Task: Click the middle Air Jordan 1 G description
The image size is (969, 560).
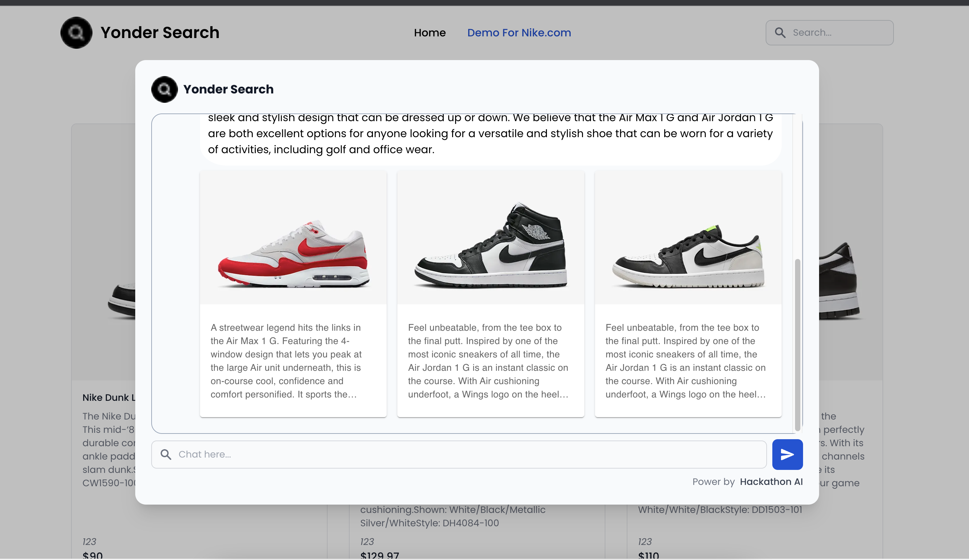Action: tap(488, 360)
